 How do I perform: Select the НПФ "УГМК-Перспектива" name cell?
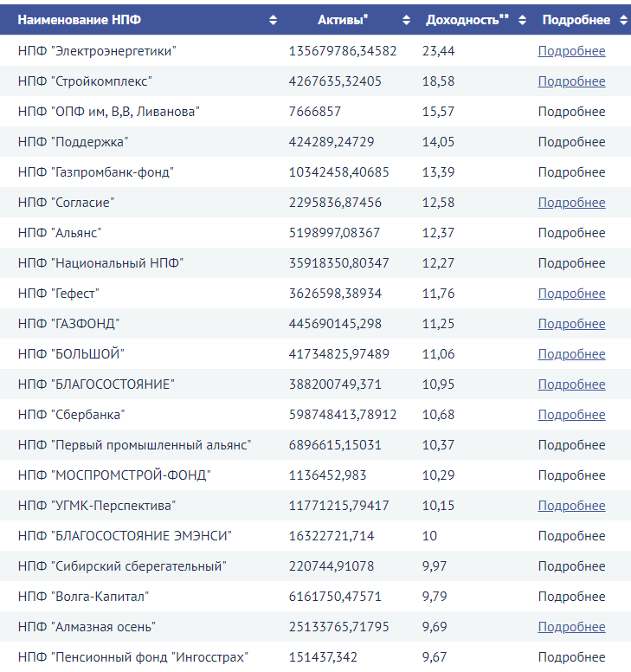coord(97,506)
